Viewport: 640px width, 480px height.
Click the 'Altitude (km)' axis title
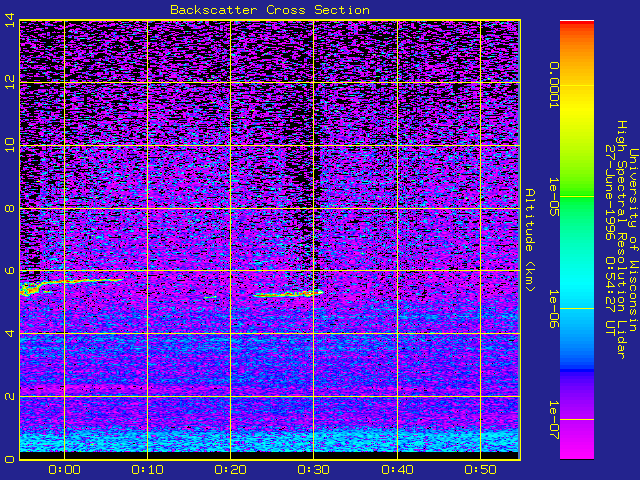click(x=530, y=240)
